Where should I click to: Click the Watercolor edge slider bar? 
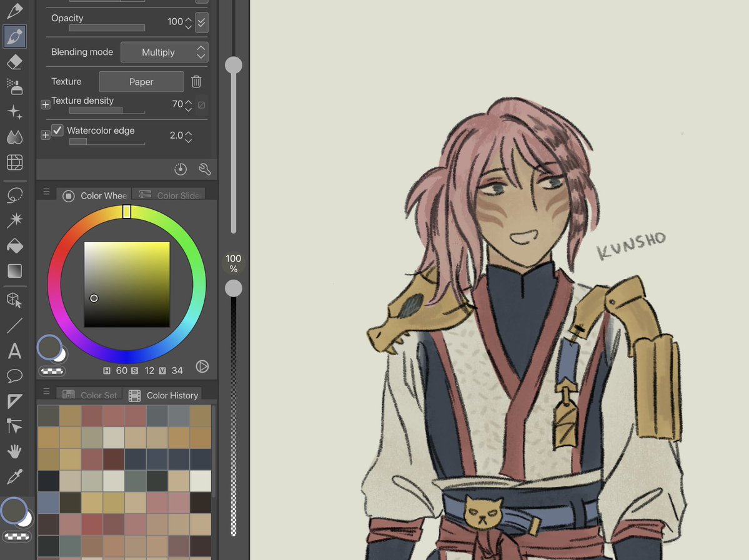[x=107, y=141]
